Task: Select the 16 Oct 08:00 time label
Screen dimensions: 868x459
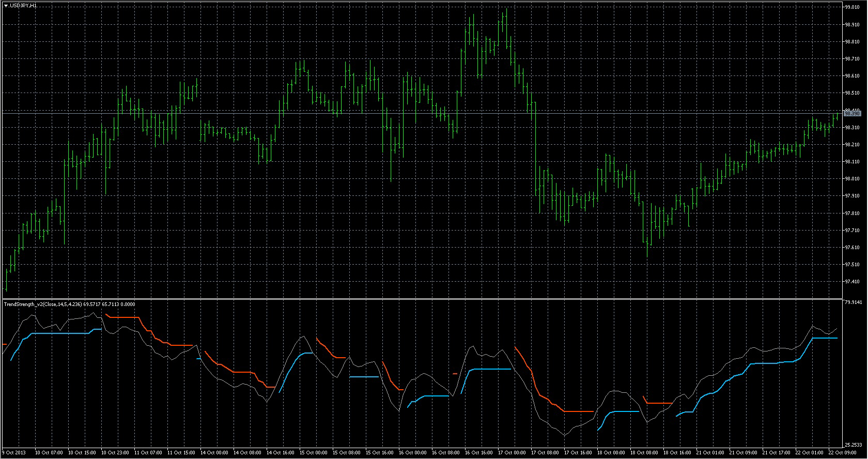Action: tap(446, 453)
